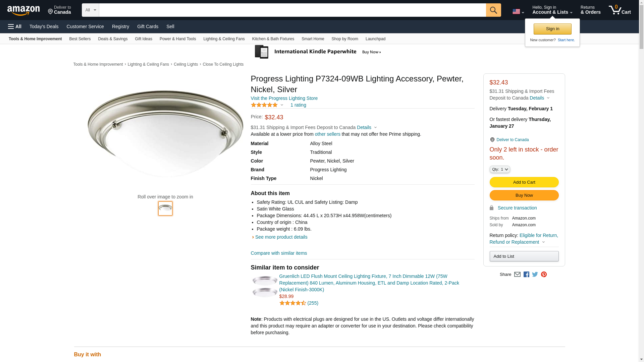Screen dimensions: 644x362
Task: Open the All hamburger menu
Action: click(x=15, y=26)
